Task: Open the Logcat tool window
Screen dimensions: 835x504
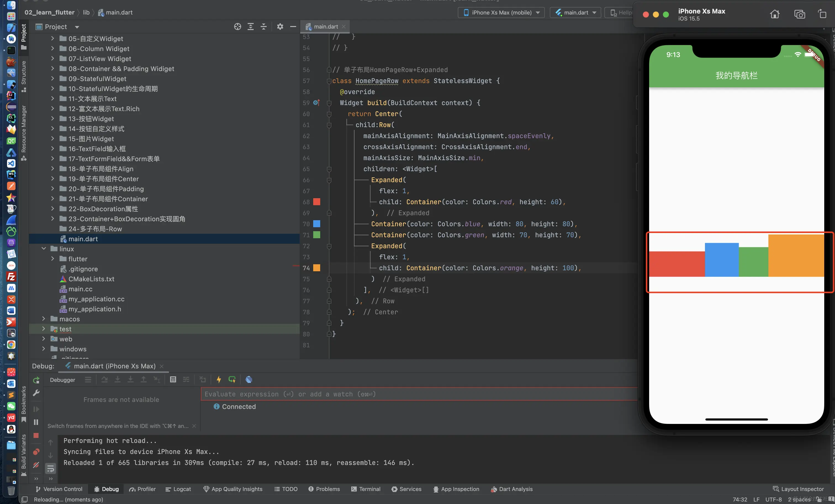Action: [178, 489]
